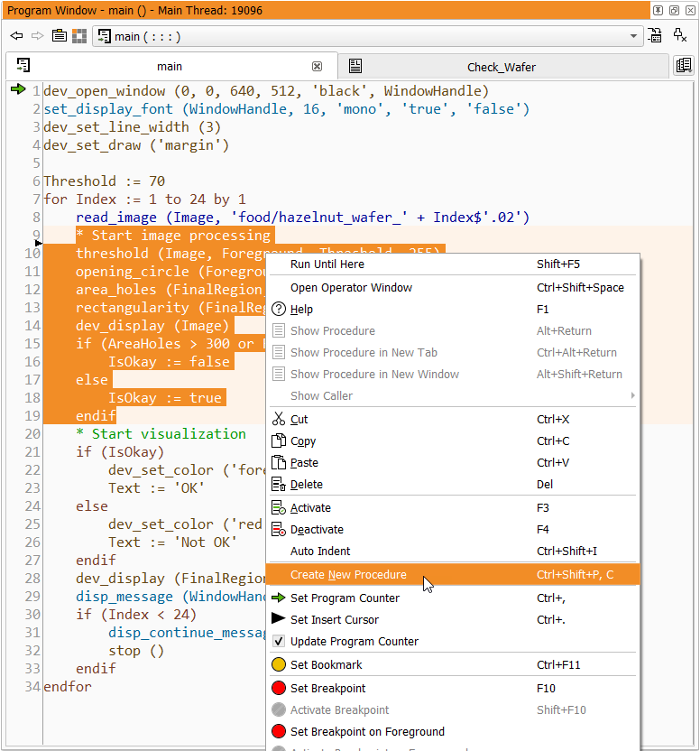700x751 pixels.
Task: Open the main procedure selector dropdown
Action: (633, 37)
